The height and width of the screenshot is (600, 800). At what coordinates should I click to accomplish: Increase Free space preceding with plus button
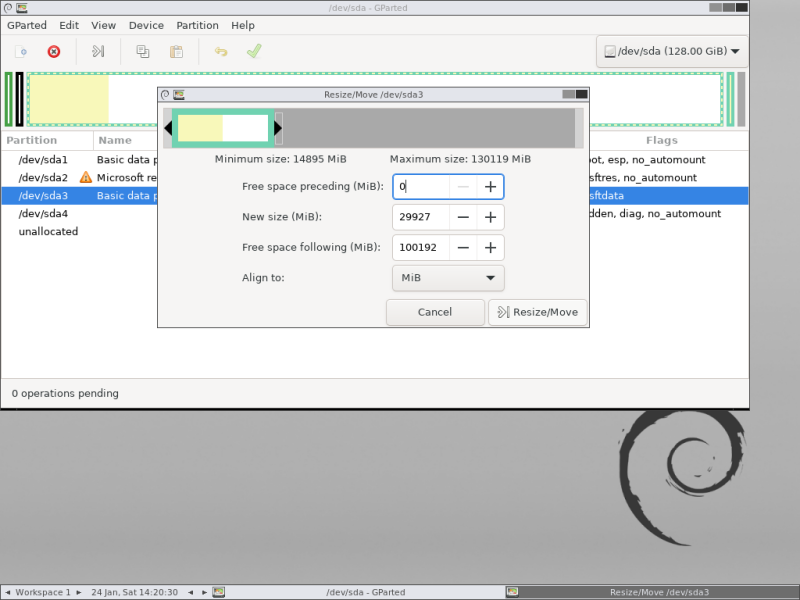click(x=490, y=187)
